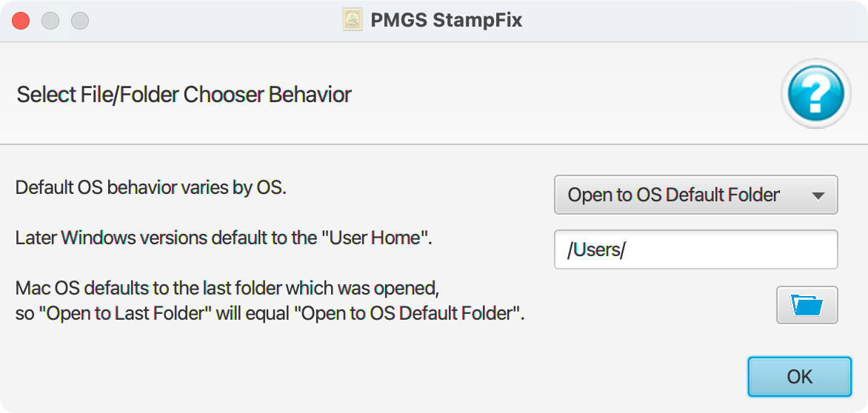Click the "Later Windows versions default" note
Image resolution: width=868 pixels, height=413 pixels.
coord(224,238)
